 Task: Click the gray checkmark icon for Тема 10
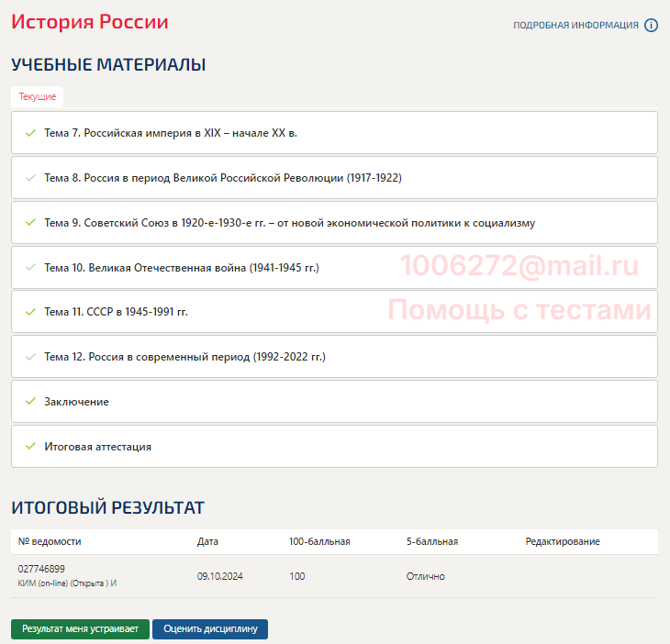30,268
